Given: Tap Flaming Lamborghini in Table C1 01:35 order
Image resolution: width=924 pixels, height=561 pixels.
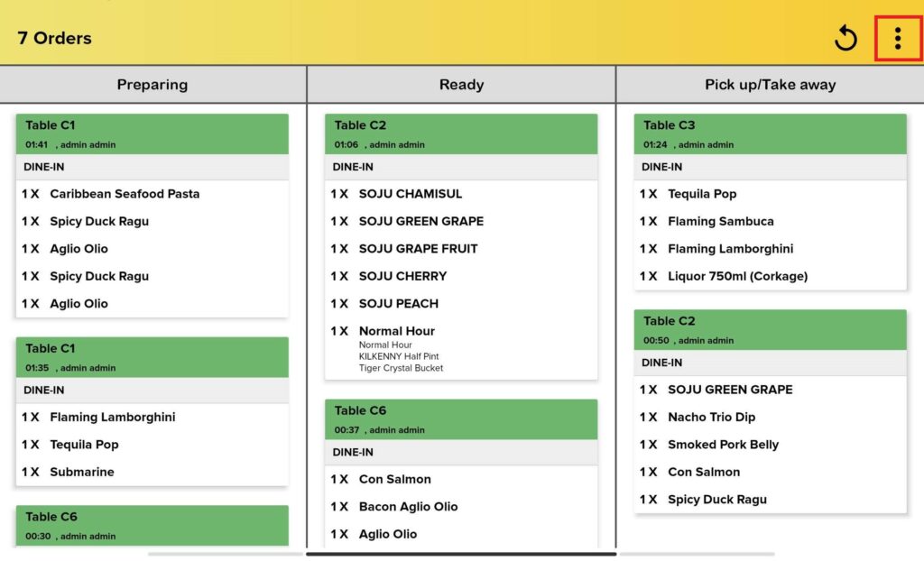Looking at the screenshot, I should point(113,418).
